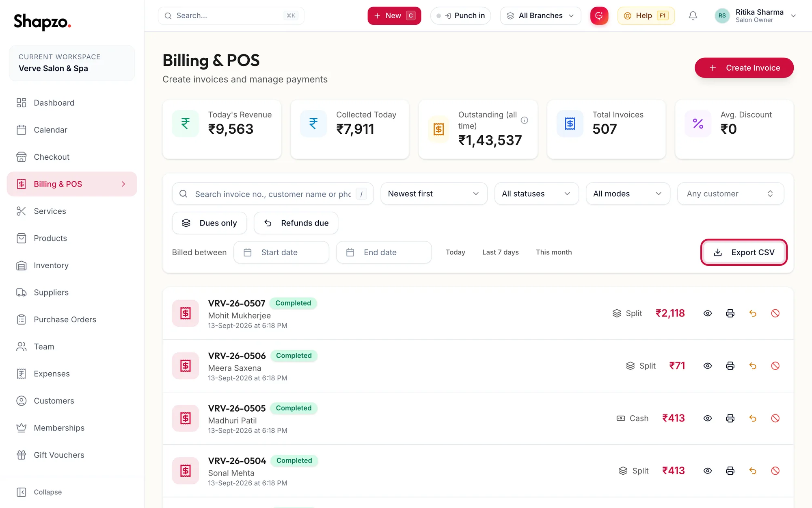812x508 pixels.
Task: View invoice VRV-26-0507 with eye icon
Action: pyautogui.click(x=708, y=313)
